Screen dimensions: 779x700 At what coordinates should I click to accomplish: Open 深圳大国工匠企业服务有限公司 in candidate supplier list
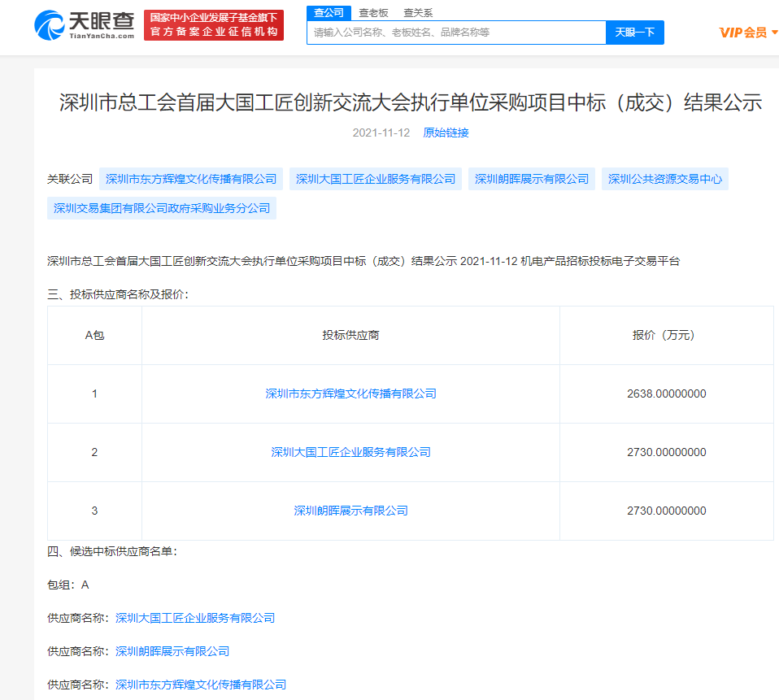(195, 618)
